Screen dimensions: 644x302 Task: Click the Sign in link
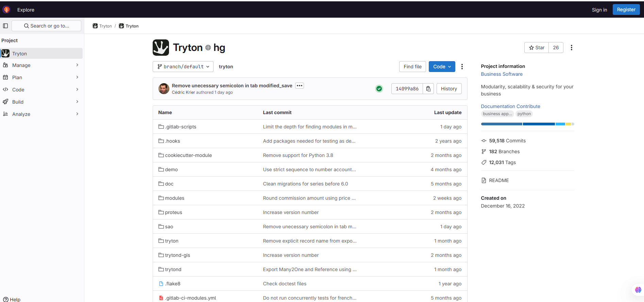point(599,10)
